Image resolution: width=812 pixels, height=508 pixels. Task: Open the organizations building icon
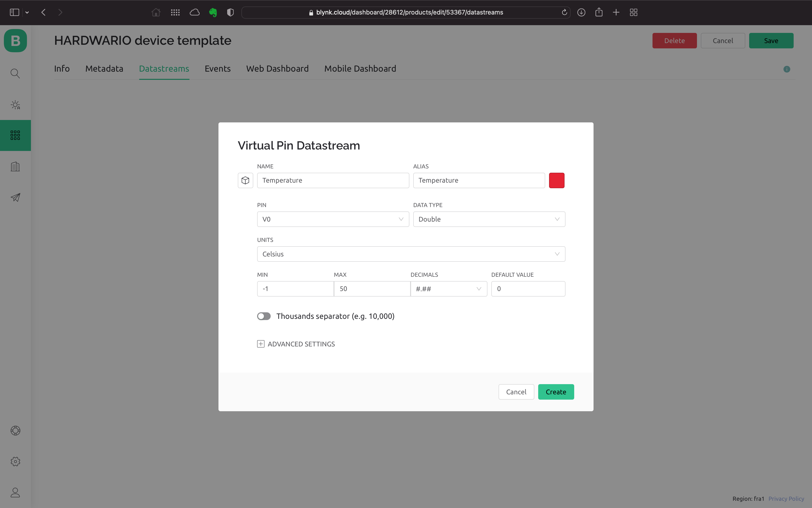15,166
